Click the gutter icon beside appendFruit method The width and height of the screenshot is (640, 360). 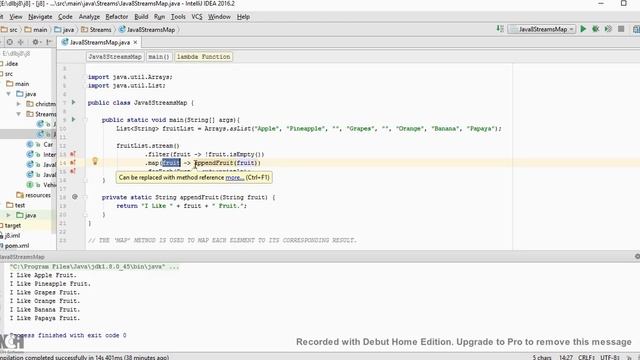click(75, 197)
